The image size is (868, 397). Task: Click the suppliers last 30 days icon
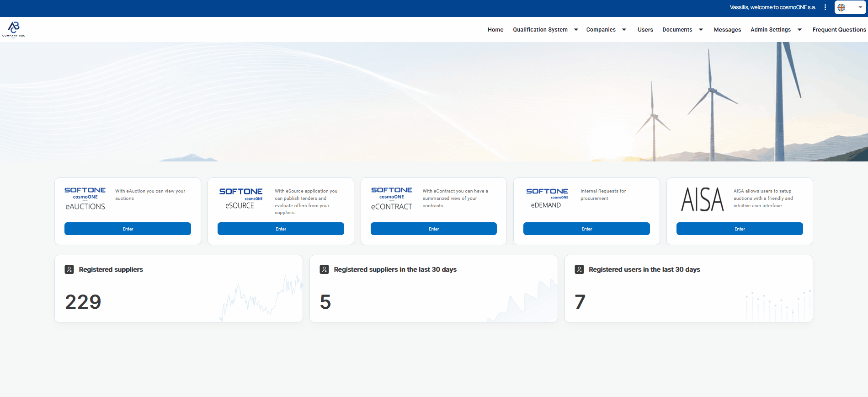pos(325,269)
